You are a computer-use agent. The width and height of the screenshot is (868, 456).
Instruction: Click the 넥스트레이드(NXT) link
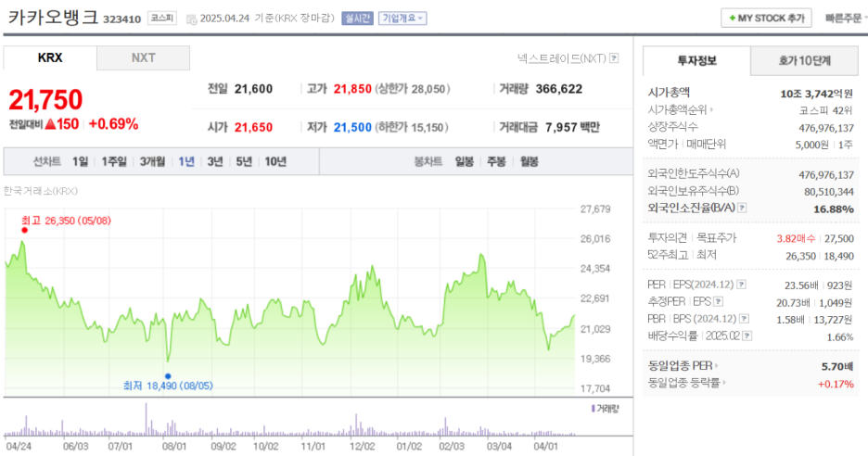tap(562, 58)
